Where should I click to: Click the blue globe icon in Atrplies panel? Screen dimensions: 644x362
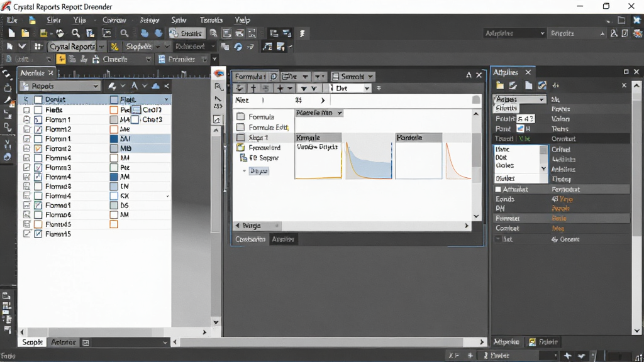coord(542,85)
